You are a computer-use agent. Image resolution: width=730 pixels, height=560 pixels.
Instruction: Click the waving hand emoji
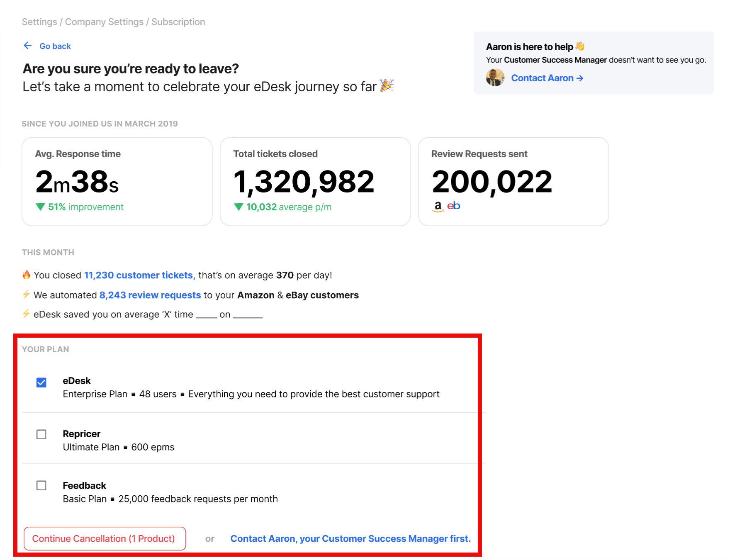click(580, 46)
